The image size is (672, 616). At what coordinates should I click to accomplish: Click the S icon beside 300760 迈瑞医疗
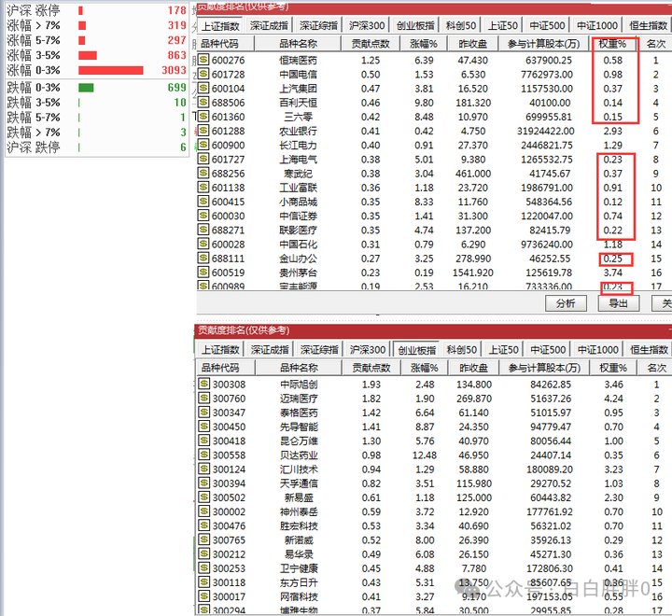(x=204, y=398)
